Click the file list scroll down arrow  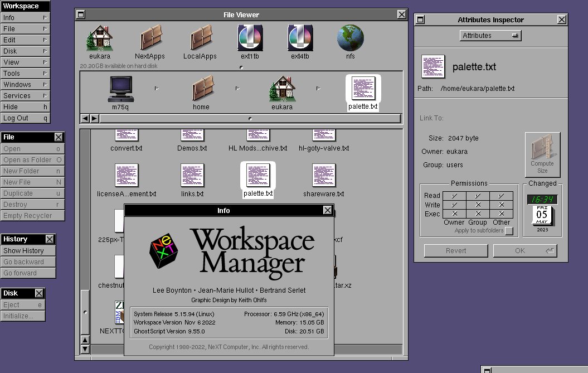pos(85,349)
